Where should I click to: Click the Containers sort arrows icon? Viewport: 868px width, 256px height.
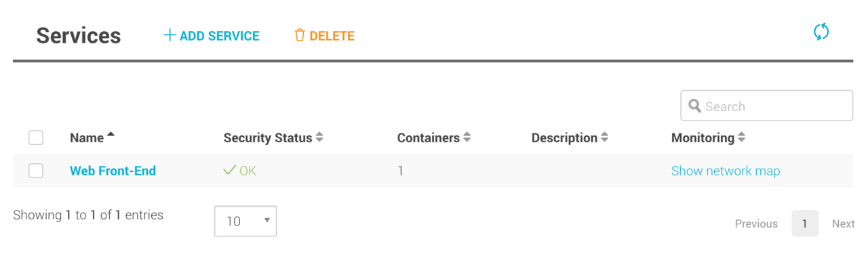[467, 137]
